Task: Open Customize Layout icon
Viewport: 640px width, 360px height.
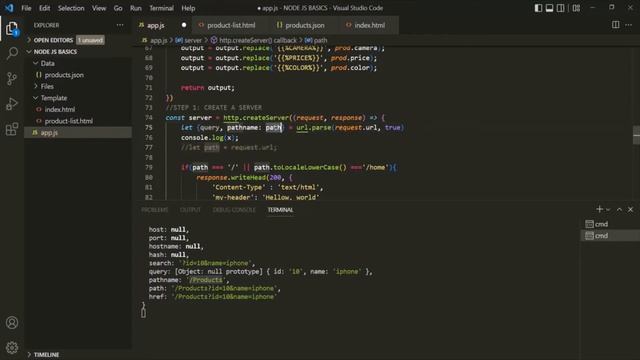Action: (x=576, y=8)
